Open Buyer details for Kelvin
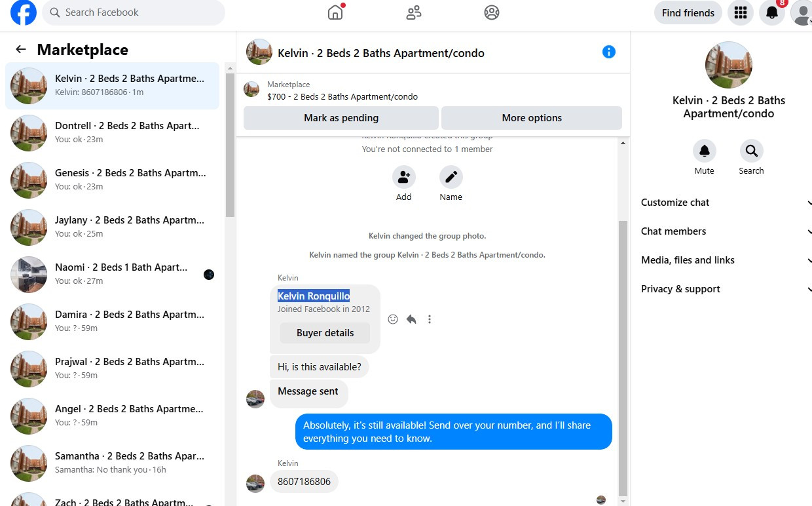The width and height of the screenshot is (812, 506). pyautogui.click(x=325, y=333)
